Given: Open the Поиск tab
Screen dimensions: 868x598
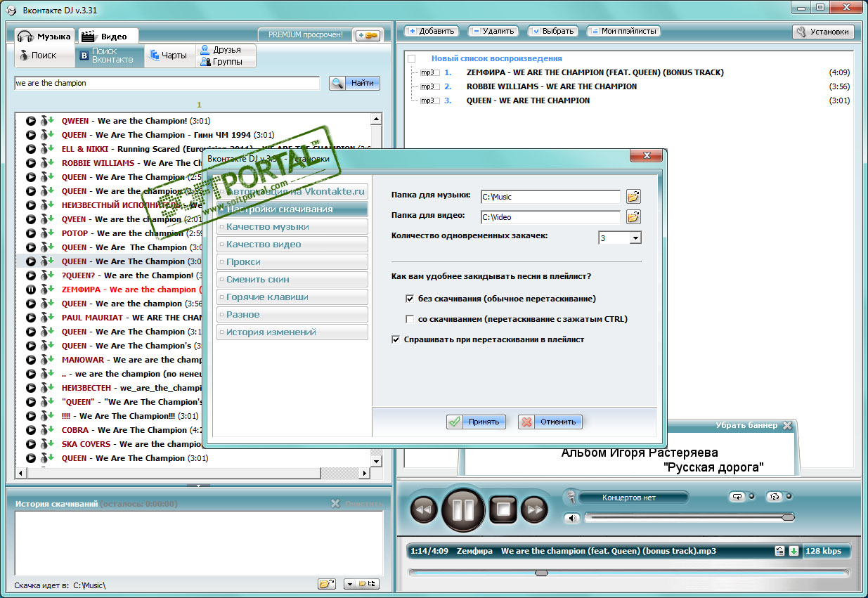Looking at the screenshot, I should click(44, 56).
